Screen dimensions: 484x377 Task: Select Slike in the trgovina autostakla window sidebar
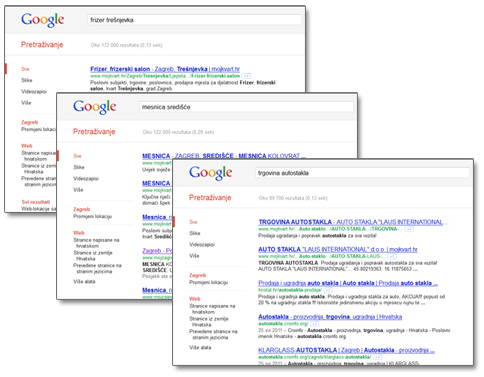point(195,233)
